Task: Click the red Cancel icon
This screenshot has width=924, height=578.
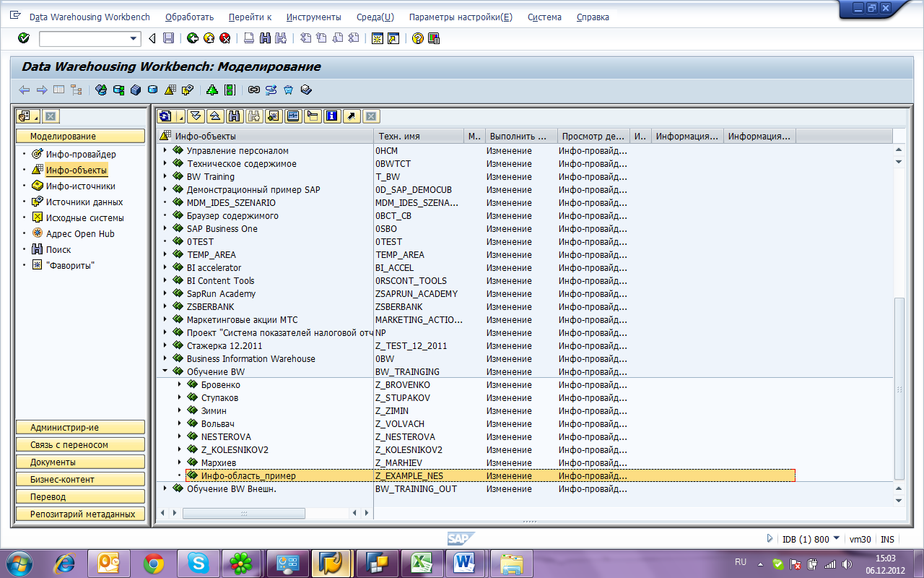Action: (x=225, y=38)
